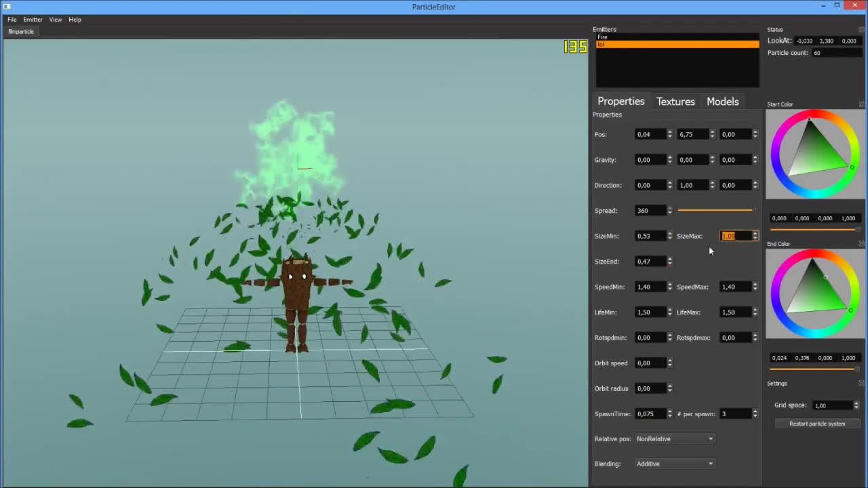Image resolution: width=868 pixels, height=488 pixels.
Task: Open the View menu
Action: 56,20
